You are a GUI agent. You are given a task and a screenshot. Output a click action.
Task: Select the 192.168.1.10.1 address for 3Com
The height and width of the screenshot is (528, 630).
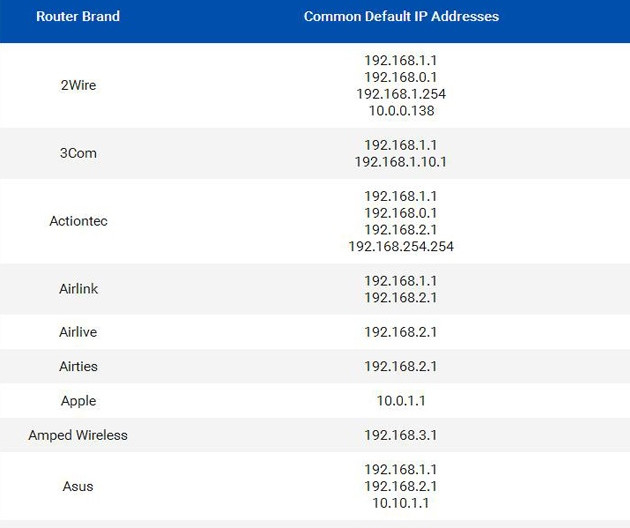(x=401, y=161)
